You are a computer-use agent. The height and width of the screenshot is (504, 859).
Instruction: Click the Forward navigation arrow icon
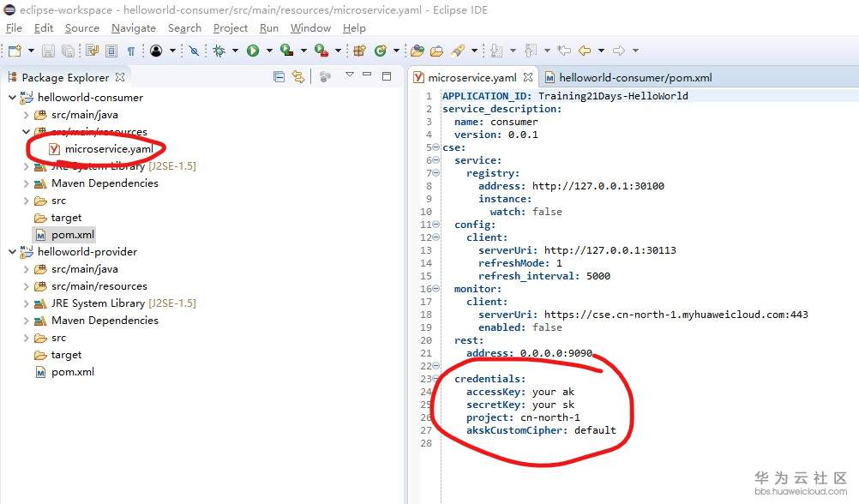point(619,51)
